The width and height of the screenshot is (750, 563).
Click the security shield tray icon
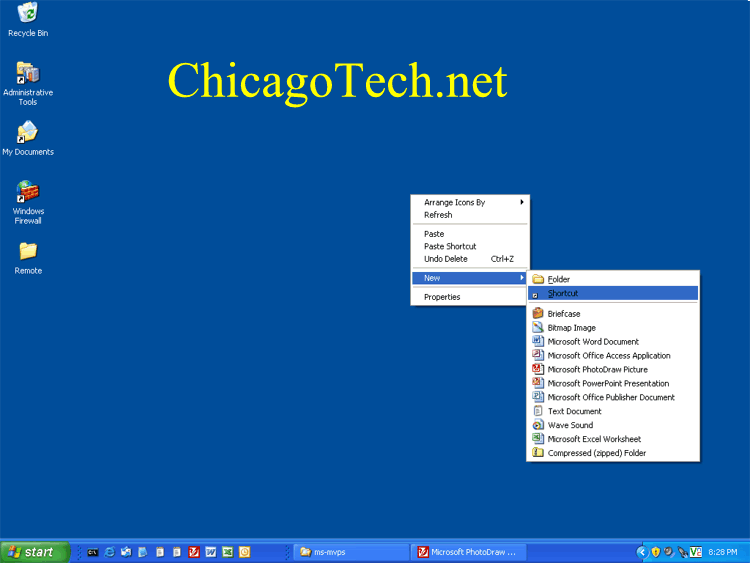coord(656,552)
